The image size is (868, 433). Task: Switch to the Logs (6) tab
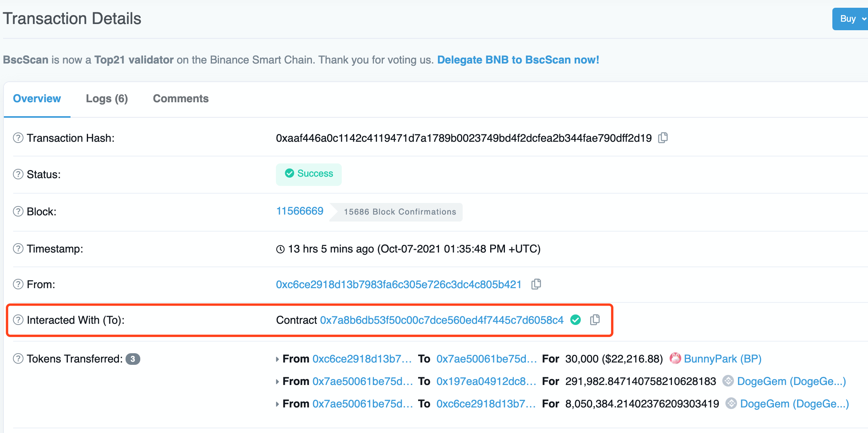107,99
